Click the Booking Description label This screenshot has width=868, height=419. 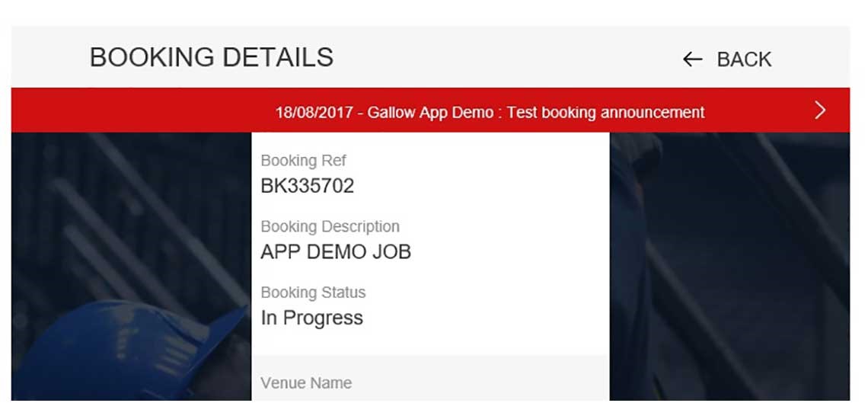[330, 227]
